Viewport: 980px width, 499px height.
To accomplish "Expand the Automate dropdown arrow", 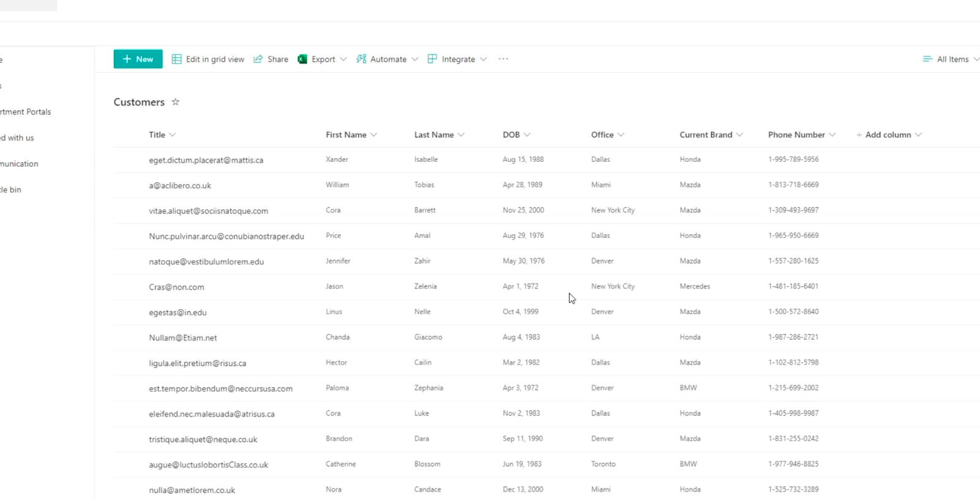I will [x=415, y=59].
